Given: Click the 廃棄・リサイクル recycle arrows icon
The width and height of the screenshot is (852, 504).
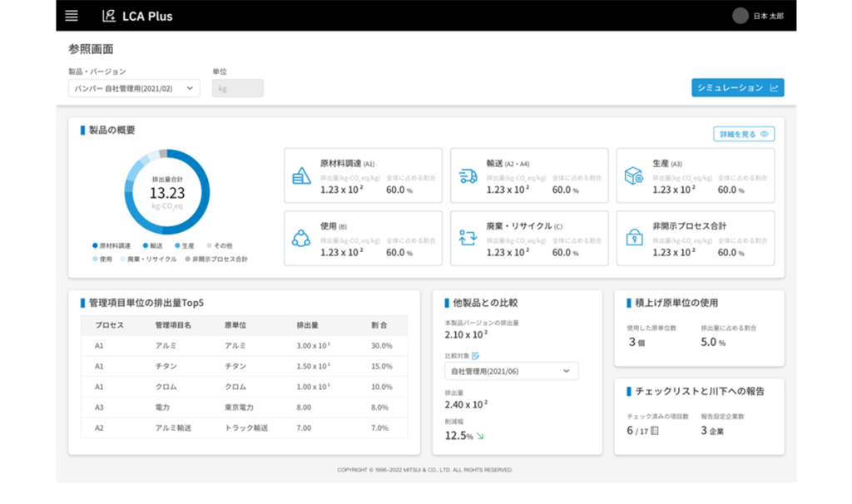Looking at the screenshot, I should tap(468, 239).
